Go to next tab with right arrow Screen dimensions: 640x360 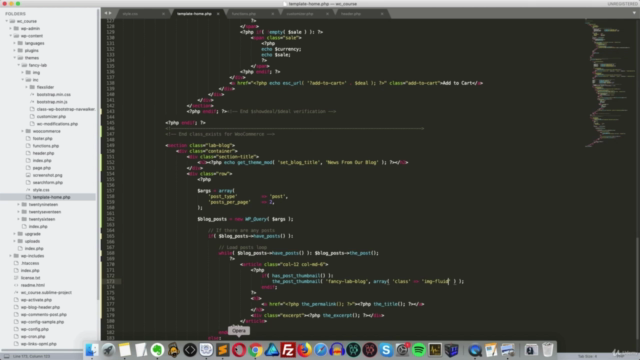[x=110, y=13]
